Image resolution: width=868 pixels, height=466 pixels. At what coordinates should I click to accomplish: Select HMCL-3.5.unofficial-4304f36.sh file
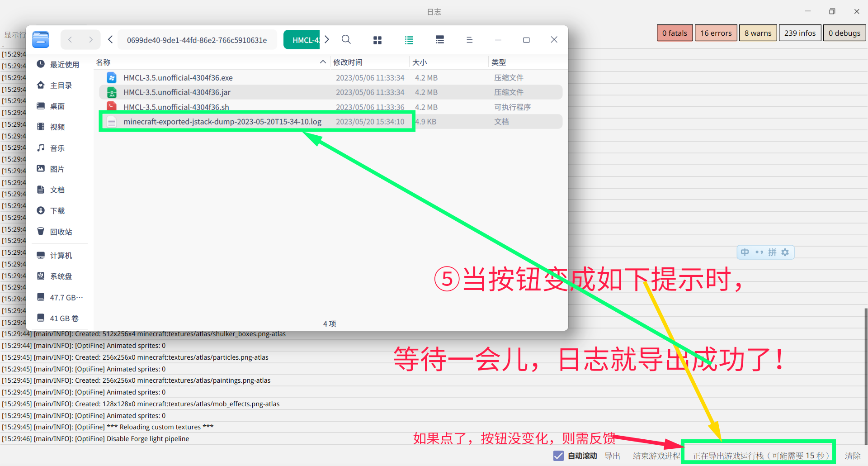[330, 107]
